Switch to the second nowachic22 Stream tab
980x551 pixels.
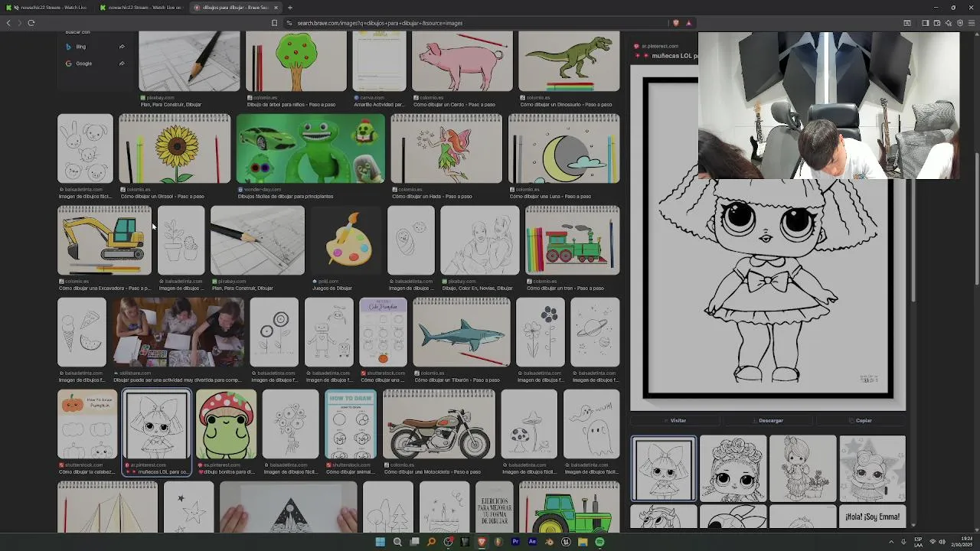click(x=140, y=8)
